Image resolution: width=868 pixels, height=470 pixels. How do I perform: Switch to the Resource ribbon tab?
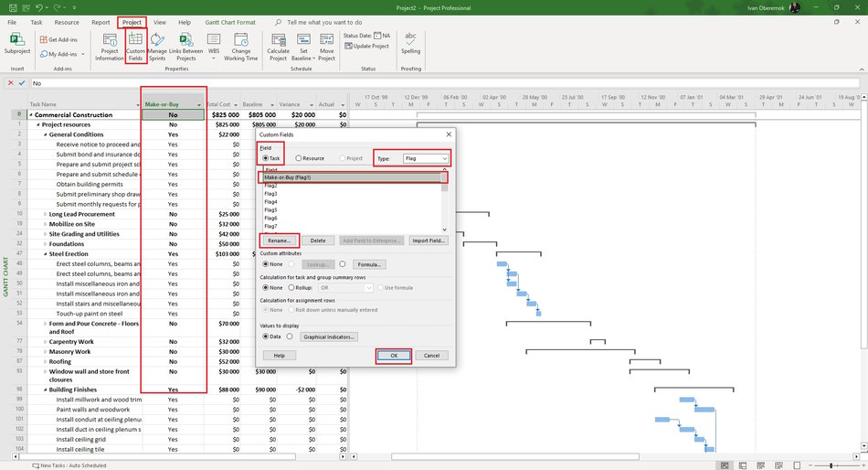click(x=67, y=22)
